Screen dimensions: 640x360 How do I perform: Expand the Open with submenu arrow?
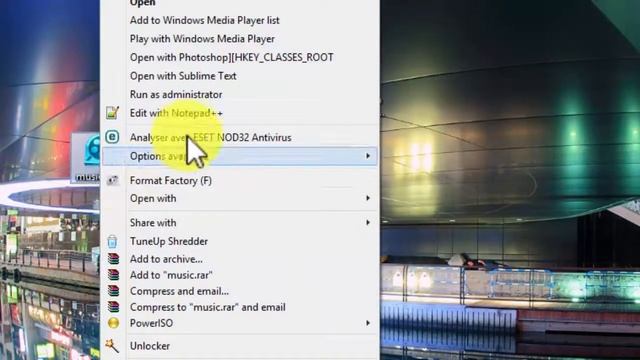(x=368, y=198)
